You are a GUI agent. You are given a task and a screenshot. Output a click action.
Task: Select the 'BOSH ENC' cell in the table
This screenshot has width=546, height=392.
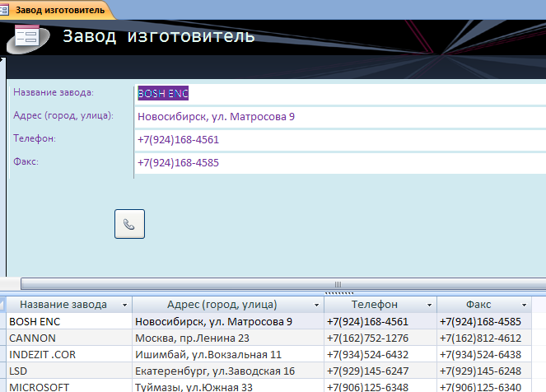click(x=69, y=321)
